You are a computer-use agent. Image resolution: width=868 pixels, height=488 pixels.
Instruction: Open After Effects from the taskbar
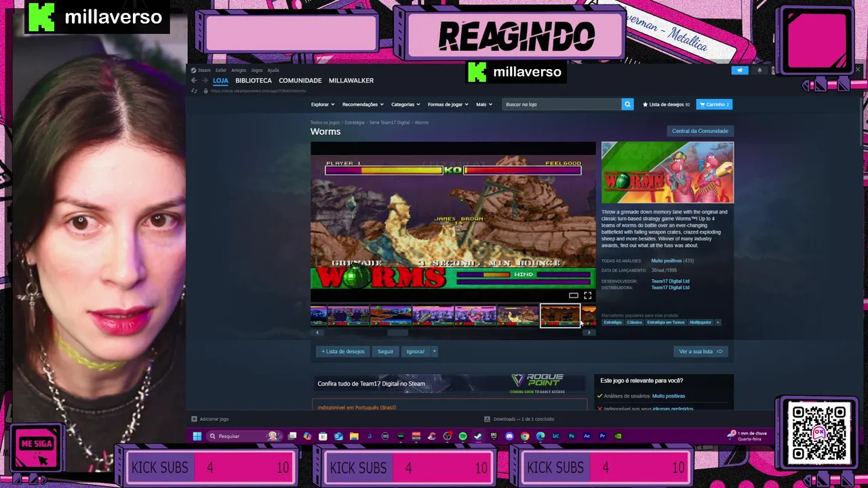pyautogui.click(x=587, y=436)
